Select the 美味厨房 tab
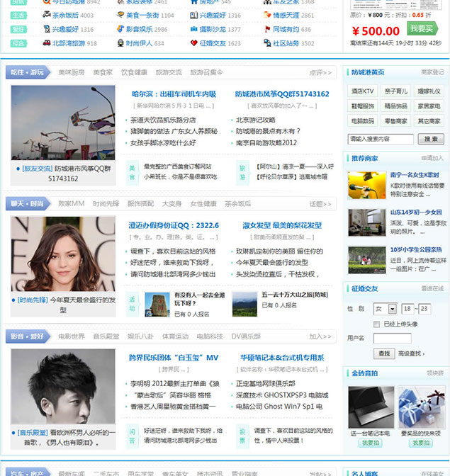 tap(71, 72)
